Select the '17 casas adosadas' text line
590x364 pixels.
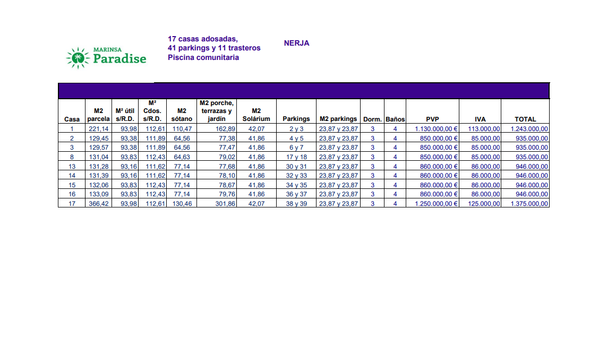point(202,39)
